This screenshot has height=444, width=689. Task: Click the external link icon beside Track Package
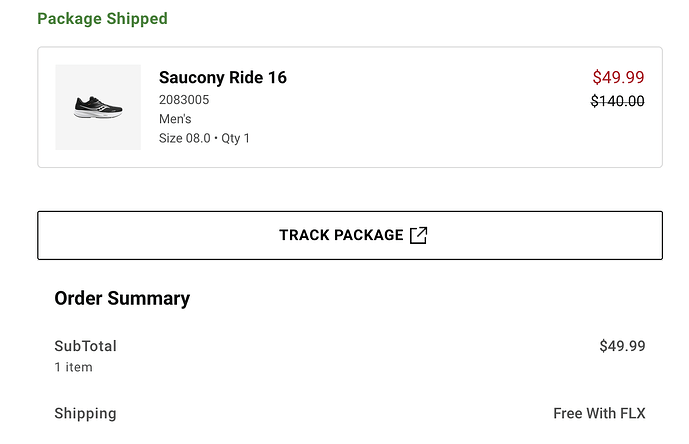419,235
